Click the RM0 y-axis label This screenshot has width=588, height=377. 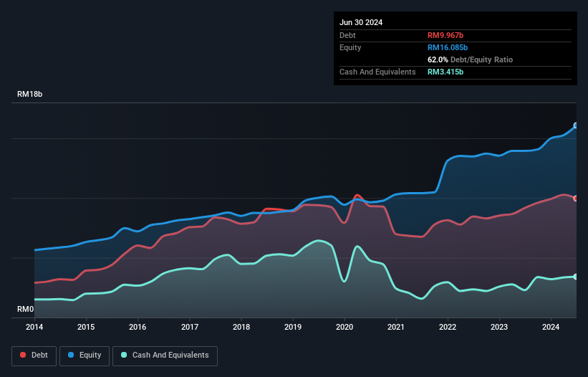pyautogui.click(x=25, y=310)
